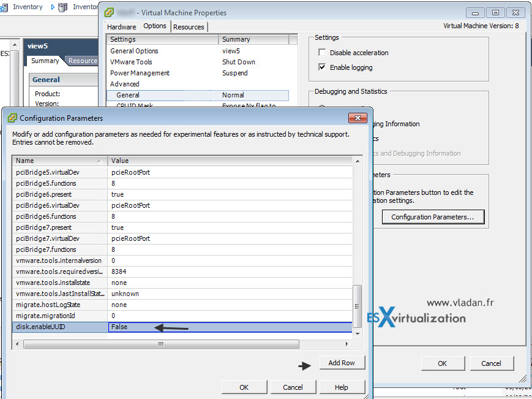Select the Options tab
The image size is (532, 399).
155,26
